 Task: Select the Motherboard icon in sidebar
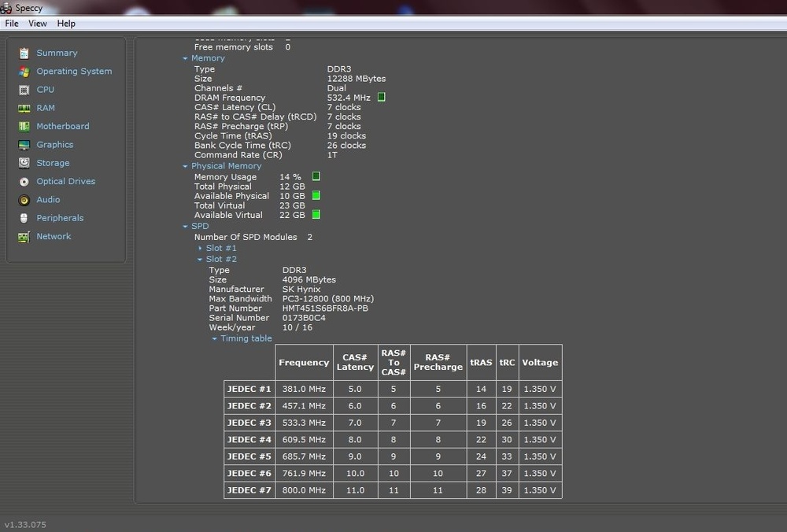(x=24, y=127)
